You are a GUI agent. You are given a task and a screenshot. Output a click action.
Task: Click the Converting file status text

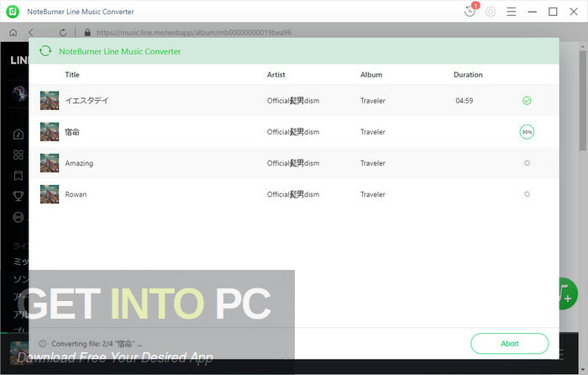coord(97,343)
